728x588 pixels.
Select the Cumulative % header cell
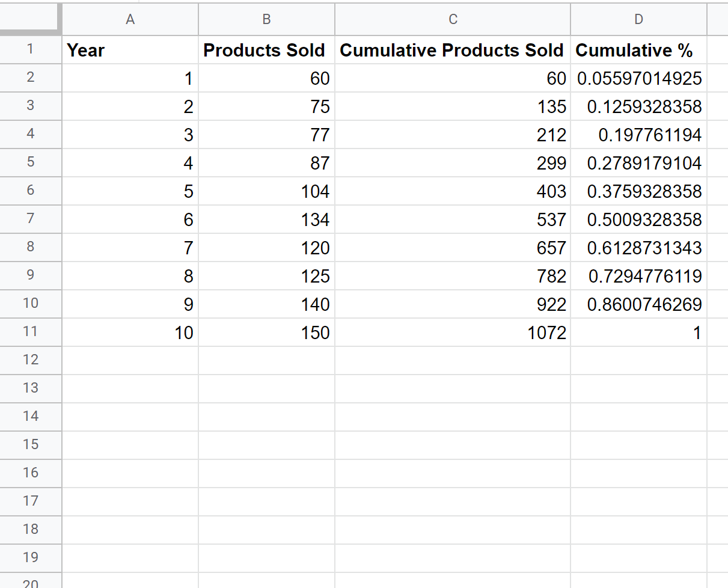pyautogui.click(x=638, y=51)
